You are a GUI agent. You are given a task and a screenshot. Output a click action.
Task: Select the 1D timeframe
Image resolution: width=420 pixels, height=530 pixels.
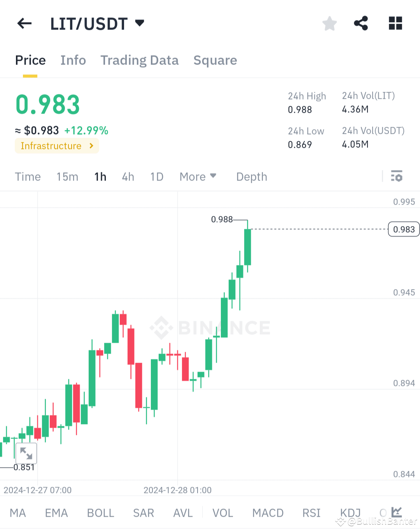tap(157, 176)
